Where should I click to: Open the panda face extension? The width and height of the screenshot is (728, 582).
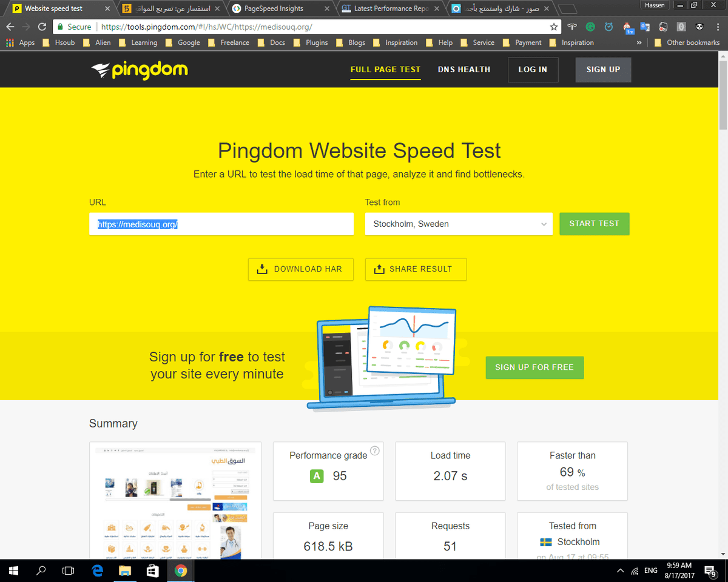coord(699,27)
